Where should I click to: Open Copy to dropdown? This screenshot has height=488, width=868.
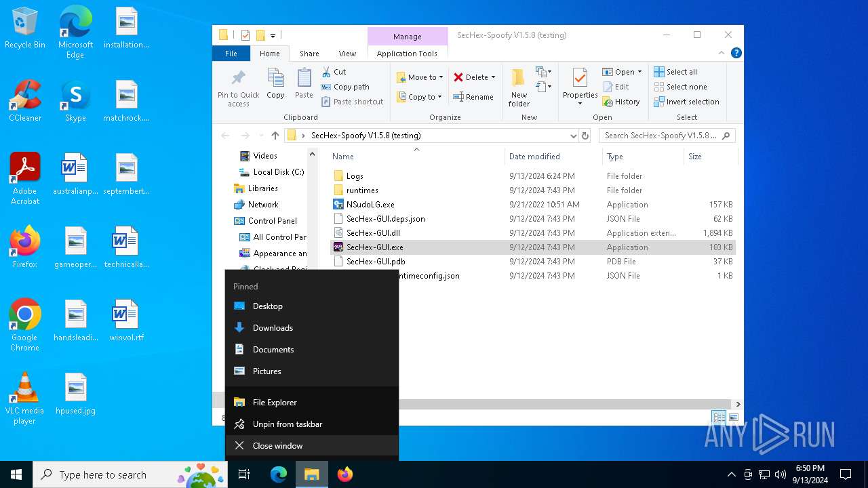pyautogui.click(x=419, y=97)
